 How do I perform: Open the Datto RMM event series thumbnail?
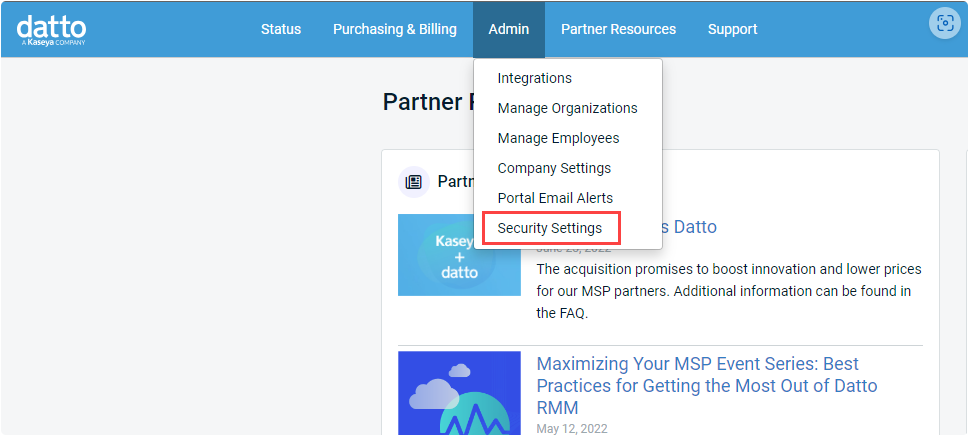pyautogui.click(x=459, y=393)
